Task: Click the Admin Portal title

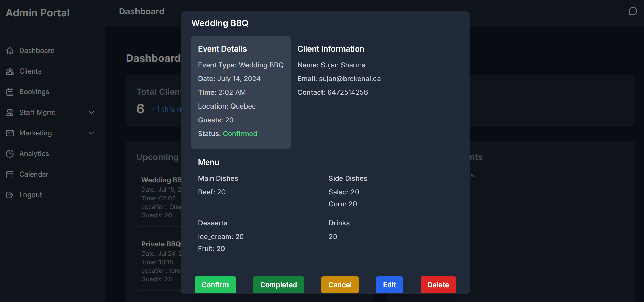Action: pos(38,13)
